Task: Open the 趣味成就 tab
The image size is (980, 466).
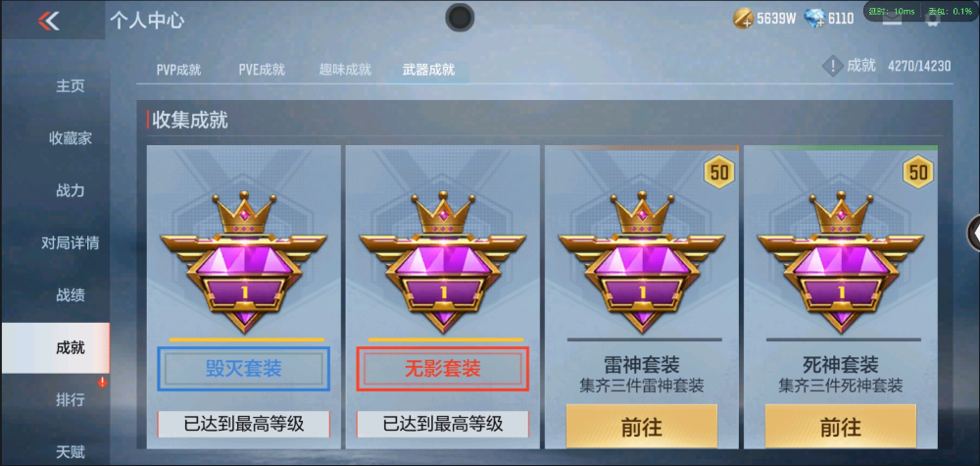Action: (x=345, y=70)
